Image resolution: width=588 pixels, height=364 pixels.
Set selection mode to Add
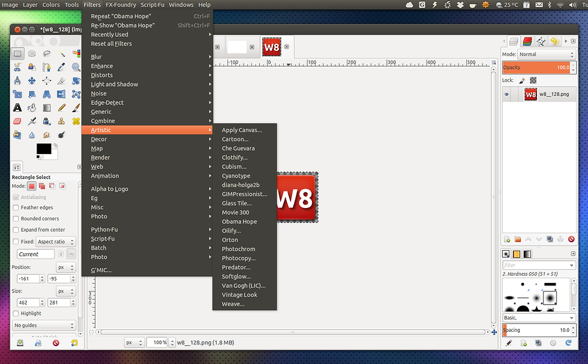(41, 186)
